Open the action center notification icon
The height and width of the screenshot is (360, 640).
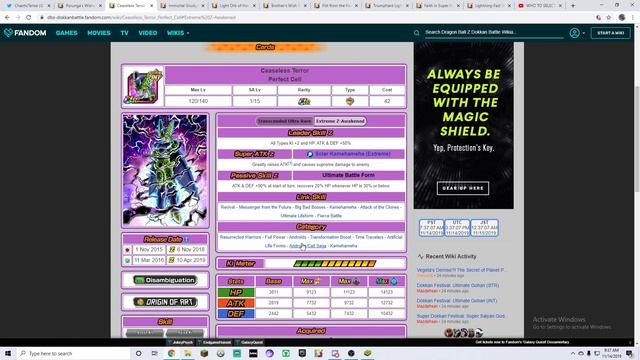click(629, 353)
